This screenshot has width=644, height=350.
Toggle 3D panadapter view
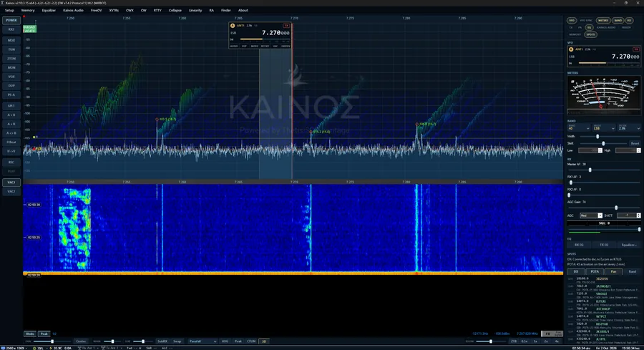(x=264, y=341)
